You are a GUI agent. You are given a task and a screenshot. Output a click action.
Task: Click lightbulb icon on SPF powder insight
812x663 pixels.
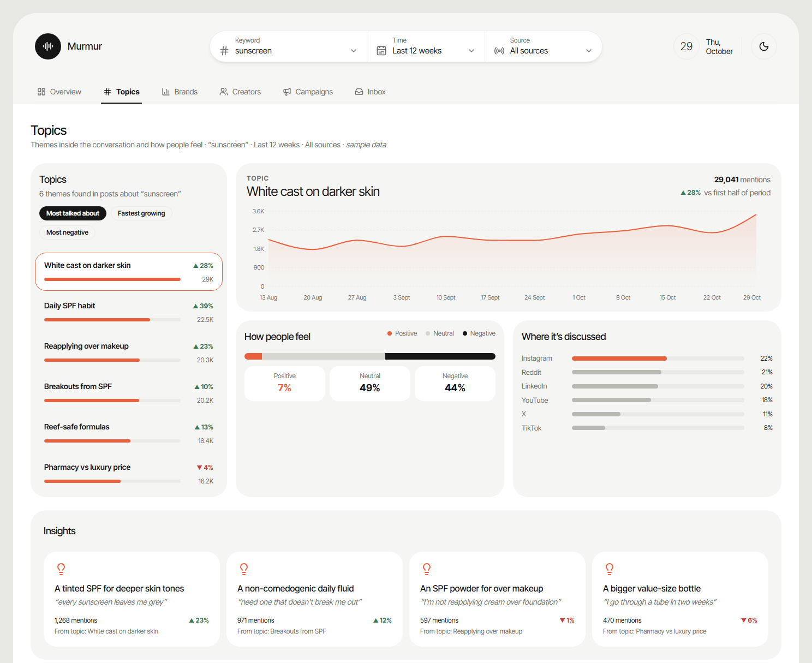(427, 569)
